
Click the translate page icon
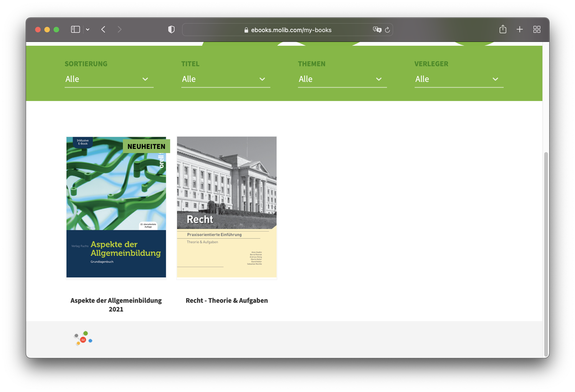coord(377,30)
